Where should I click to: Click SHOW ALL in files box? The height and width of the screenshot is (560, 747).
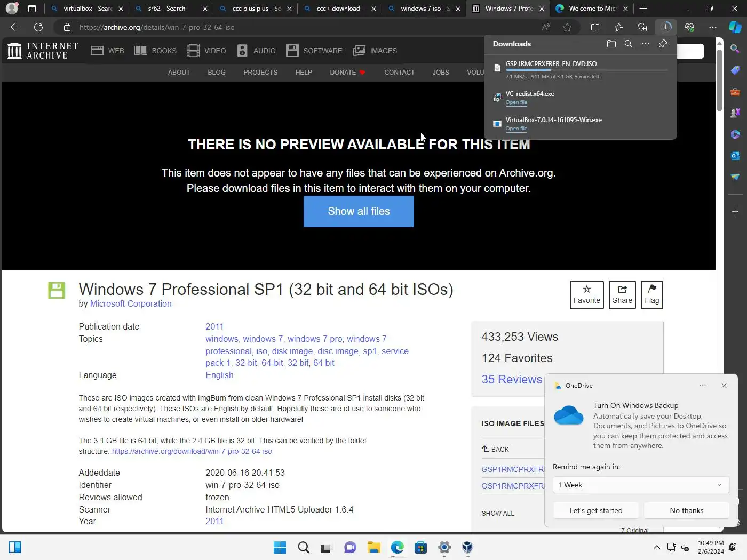point(498,513)
